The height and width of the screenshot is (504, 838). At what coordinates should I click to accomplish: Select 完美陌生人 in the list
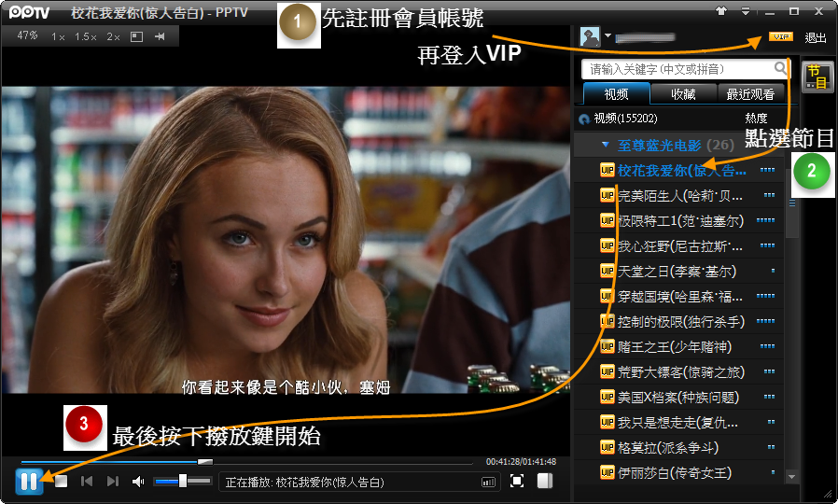point(679,196)
